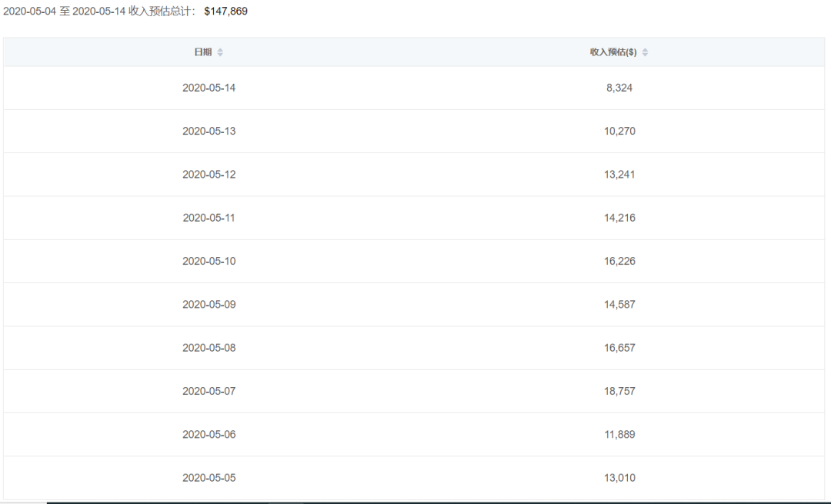Click the sort icon beside 收入预估($) header

pos(645,52)
